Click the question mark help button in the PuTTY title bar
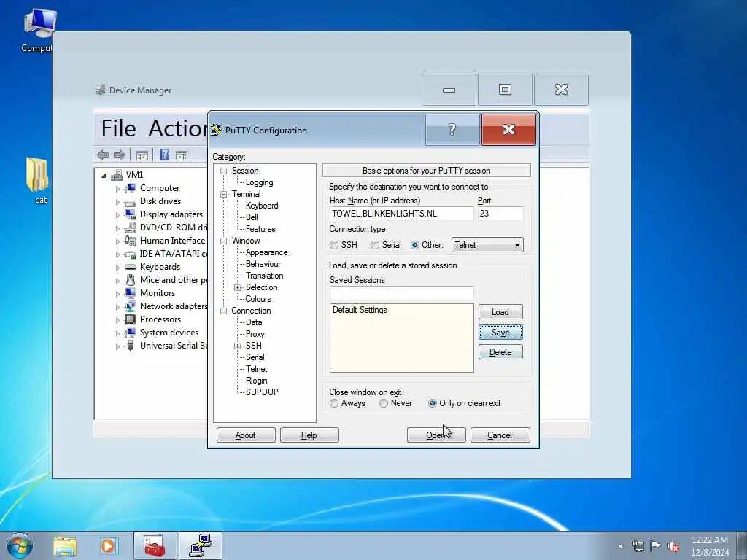Screen dimensions: 747x560 [x=452, y=130]
